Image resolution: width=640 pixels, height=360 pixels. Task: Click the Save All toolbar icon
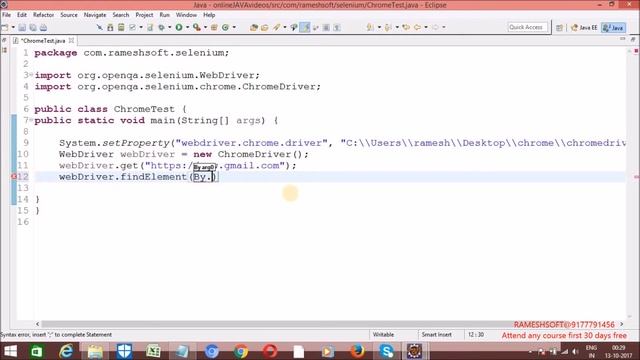coord(33,27)
